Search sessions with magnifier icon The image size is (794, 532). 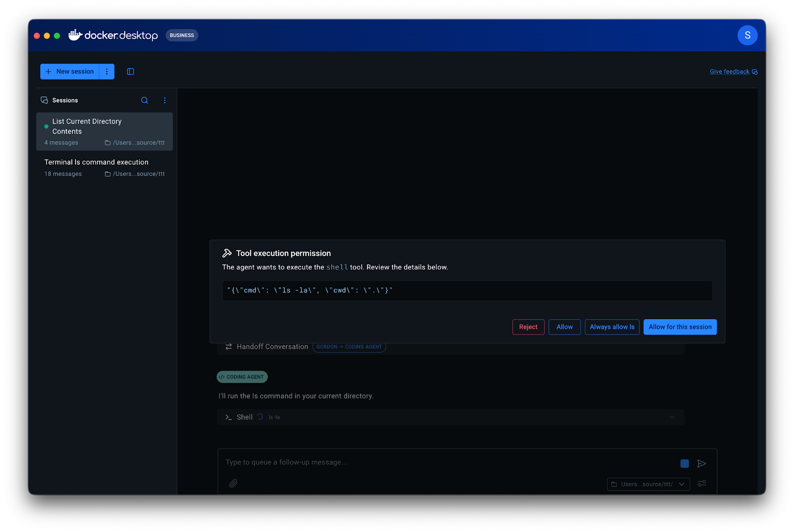coord(144,100)
